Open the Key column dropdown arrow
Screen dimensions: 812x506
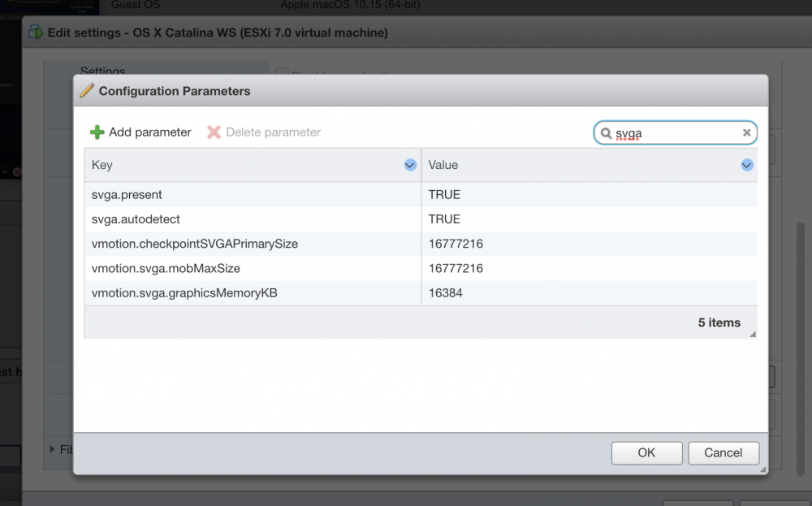point(409,165)
